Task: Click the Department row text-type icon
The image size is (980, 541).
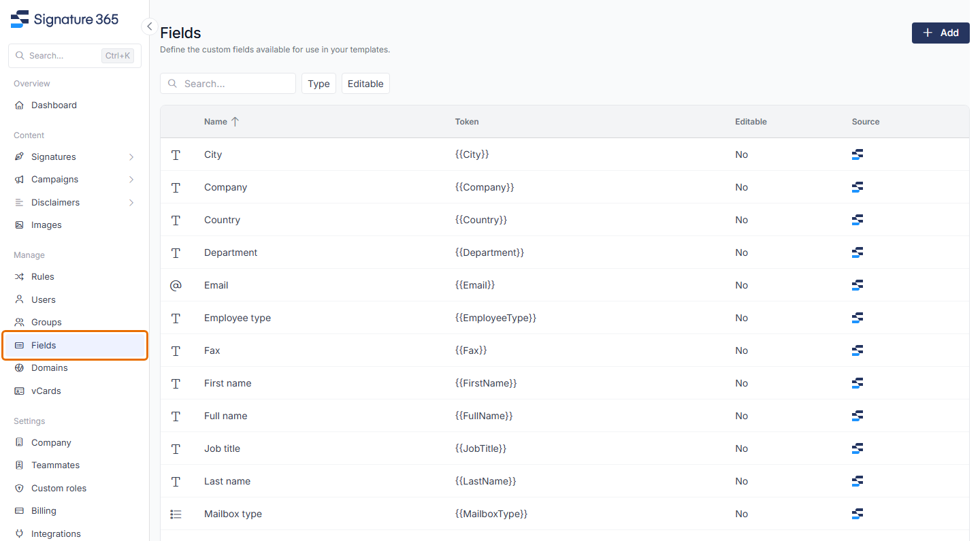Action: point(176,253)
